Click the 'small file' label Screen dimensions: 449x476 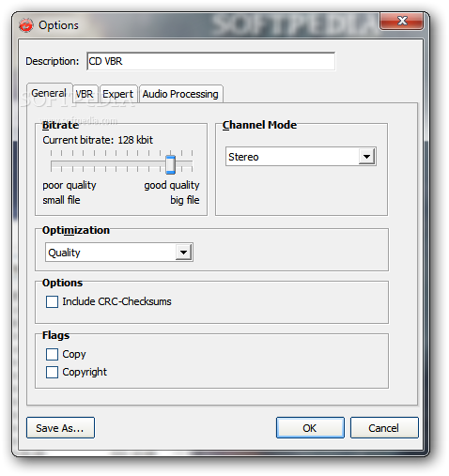click(61, 200)
